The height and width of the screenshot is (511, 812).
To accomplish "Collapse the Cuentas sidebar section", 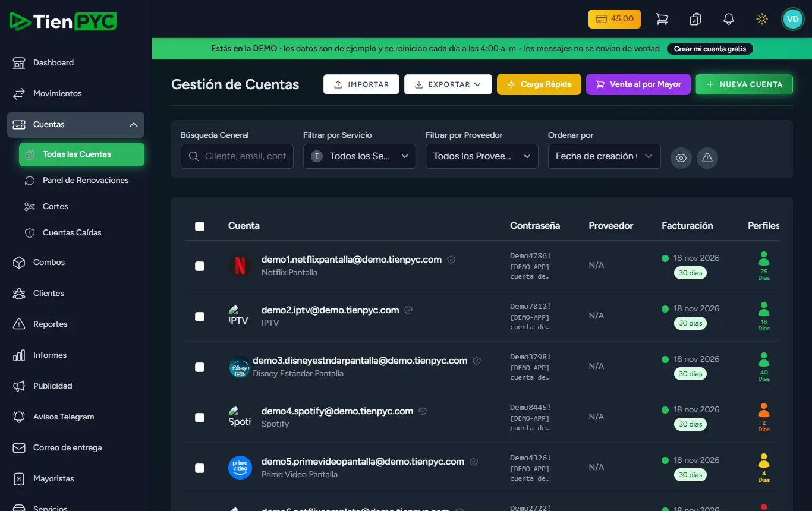I will click(x=75, y=125).
